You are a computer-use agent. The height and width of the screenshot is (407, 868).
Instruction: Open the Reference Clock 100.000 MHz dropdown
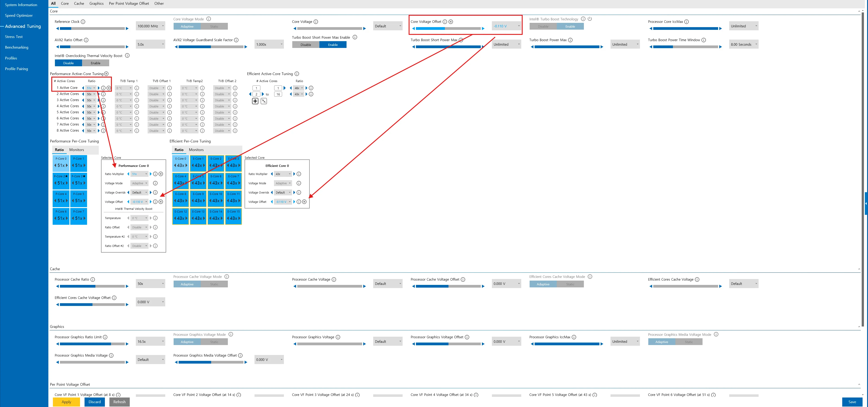click(x=151, y=26)
